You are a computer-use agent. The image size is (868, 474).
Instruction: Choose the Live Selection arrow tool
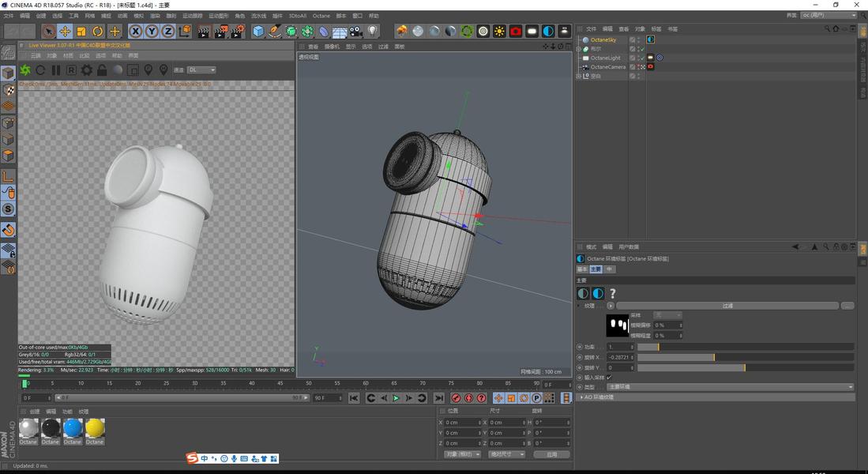click(x=49, y=32)
